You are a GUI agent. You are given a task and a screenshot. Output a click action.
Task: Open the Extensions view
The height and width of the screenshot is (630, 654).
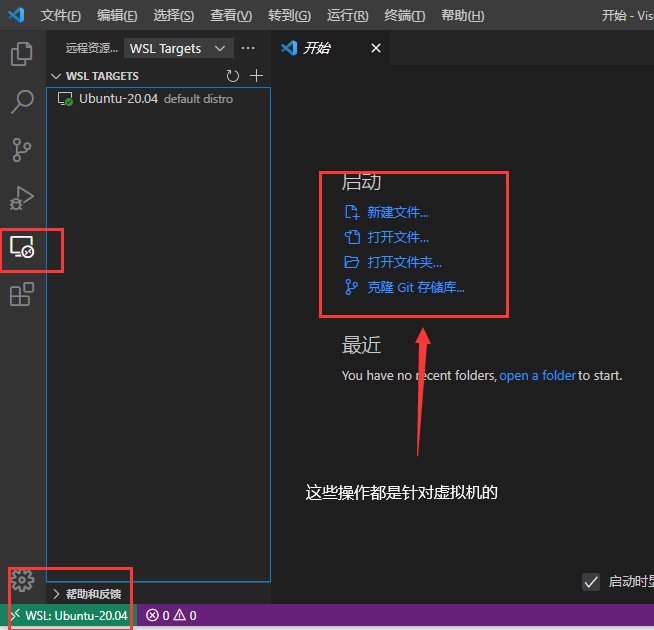(22, 294)
